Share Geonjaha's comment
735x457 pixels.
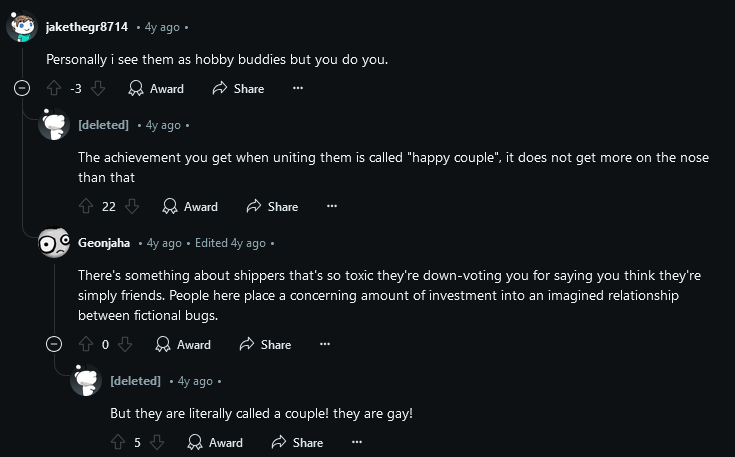click(265, 345)
